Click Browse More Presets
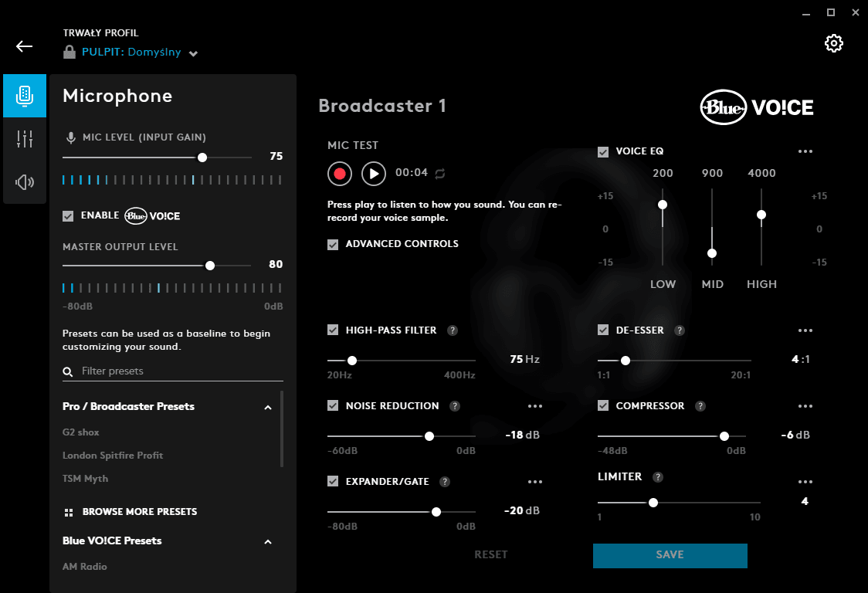 (140, 512)
